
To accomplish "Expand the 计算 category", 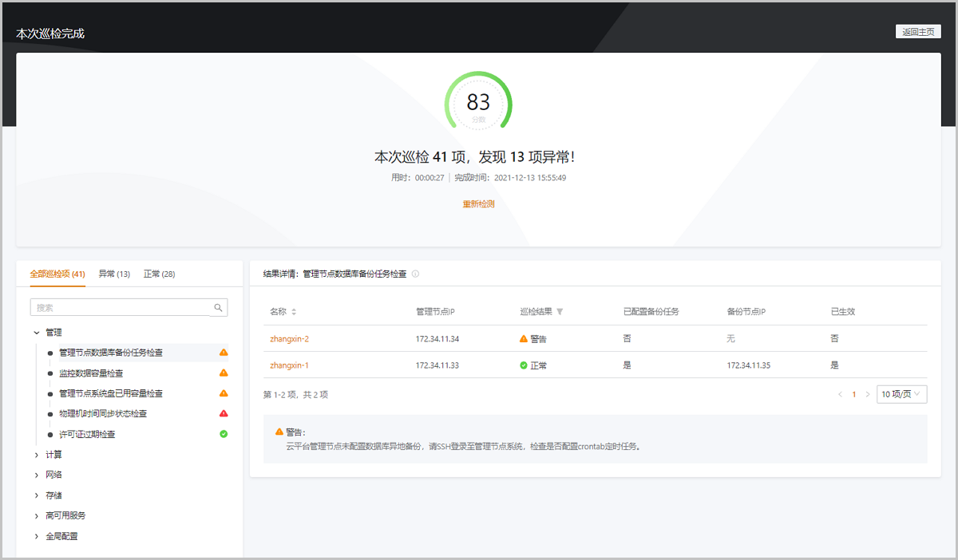I will click(x=36, y=455).
